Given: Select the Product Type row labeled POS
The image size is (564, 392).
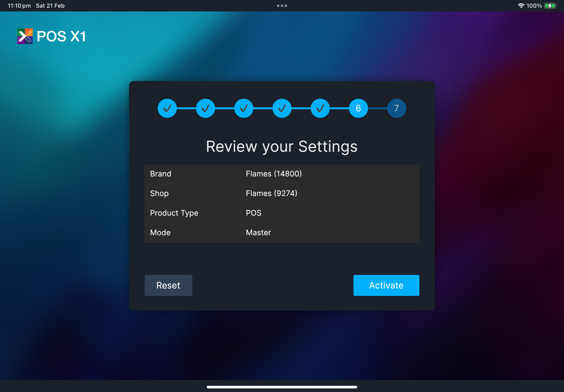Looking at the screenshot, I should (253, 213).
